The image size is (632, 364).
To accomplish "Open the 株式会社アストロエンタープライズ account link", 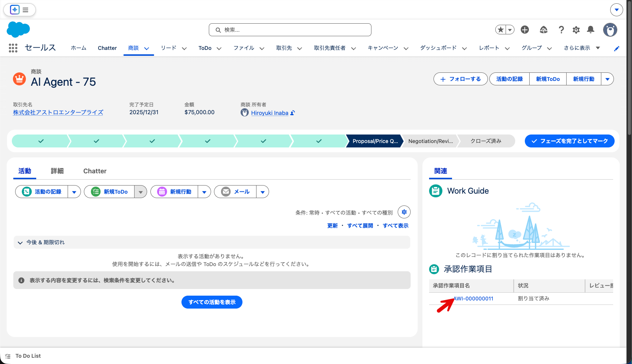I will (58, 112).
